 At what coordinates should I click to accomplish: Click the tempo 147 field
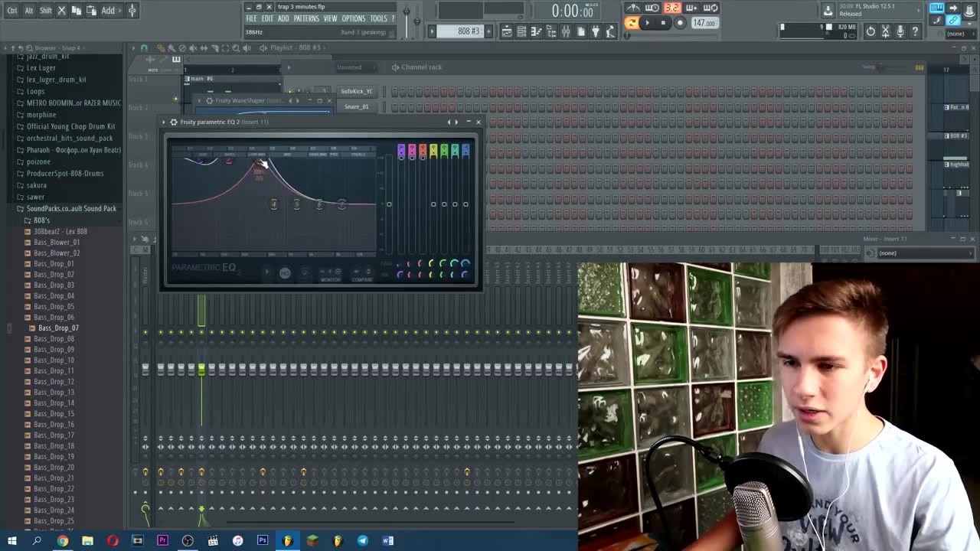[x=704, y=23]
